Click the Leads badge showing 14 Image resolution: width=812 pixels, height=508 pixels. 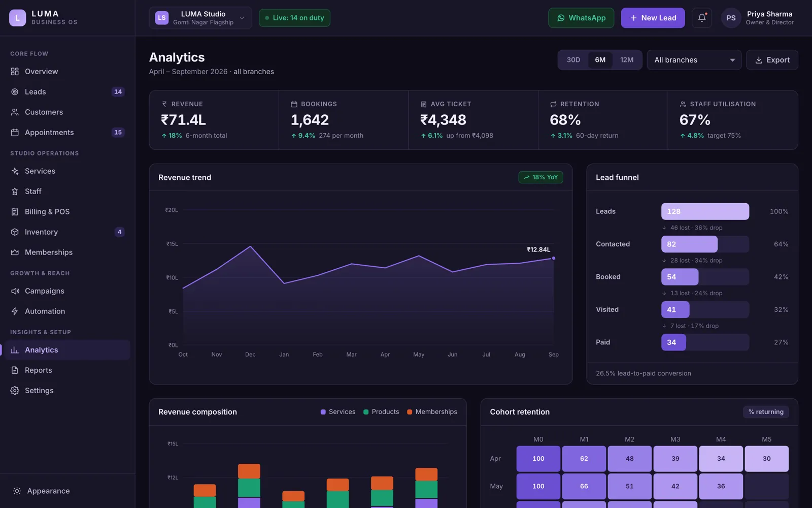(118, 92)
